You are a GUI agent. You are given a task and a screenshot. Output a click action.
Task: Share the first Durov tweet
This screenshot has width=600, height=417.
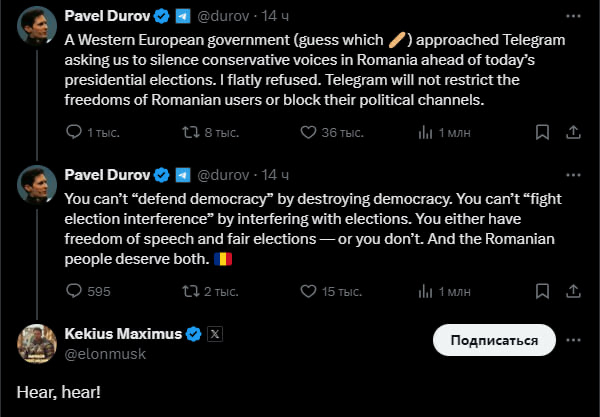coord(573,132)
